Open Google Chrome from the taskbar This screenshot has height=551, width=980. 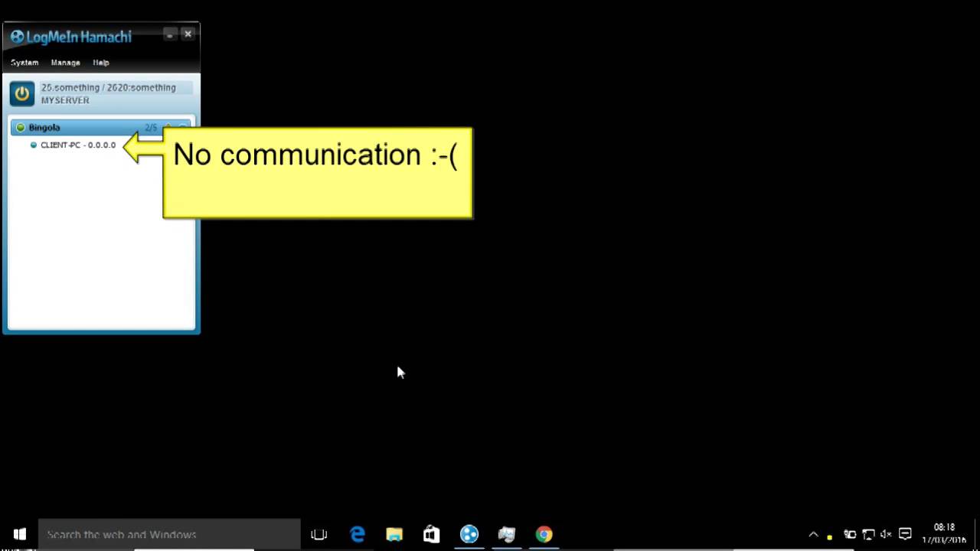544,534
